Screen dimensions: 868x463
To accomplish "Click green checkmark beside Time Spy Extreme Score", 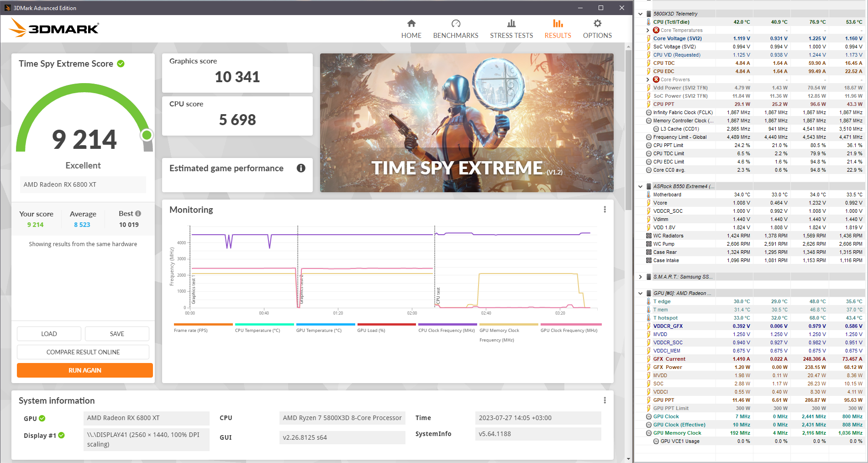I will pyautogui.click(x=121, y=63).
